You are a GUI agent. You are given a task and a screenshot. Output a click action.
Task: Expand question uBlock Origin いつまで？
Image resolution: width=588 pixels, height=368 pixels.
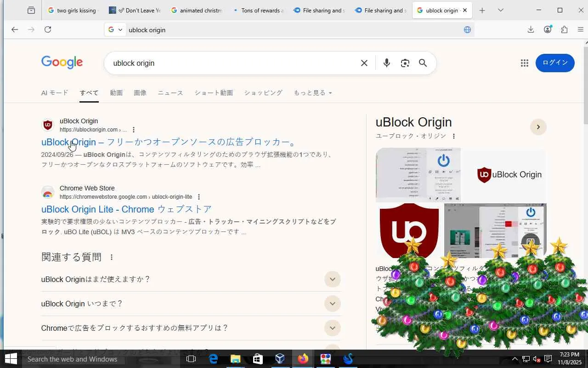pos(332,304)
